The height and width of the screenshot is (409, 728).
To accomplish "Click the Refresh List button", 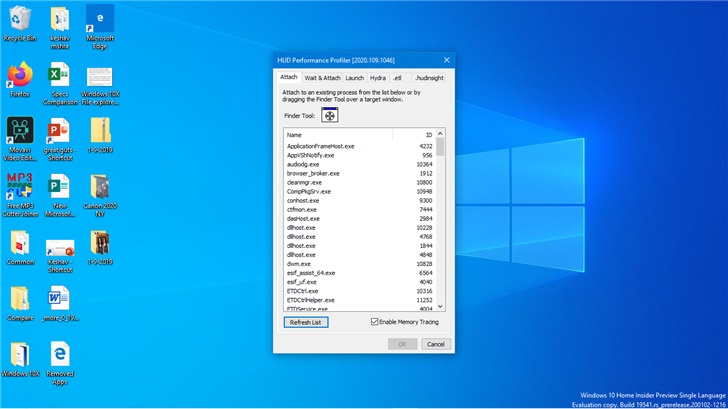I will point(305,322).
